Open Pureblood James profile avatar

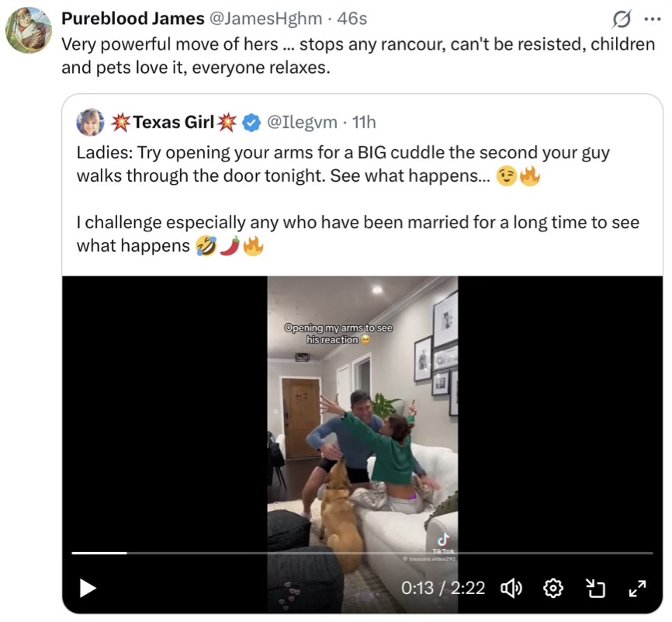pos(29,30)
